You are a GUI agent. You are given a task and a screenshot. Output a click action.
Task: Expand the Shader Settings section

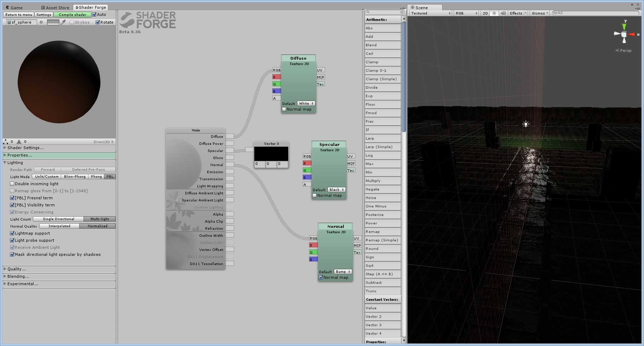[59, 148]
